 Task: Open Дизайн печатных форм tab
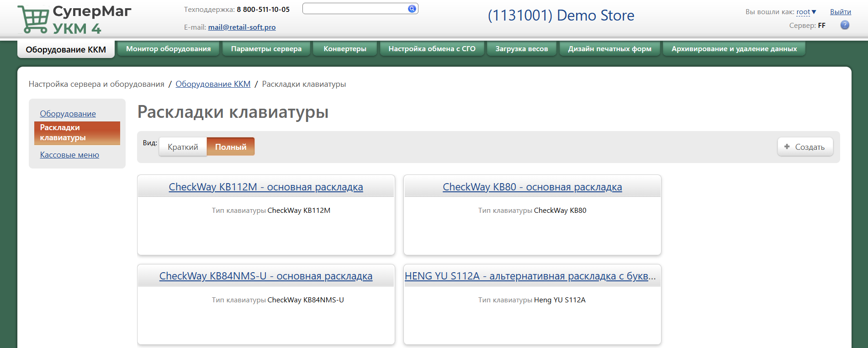609,49
